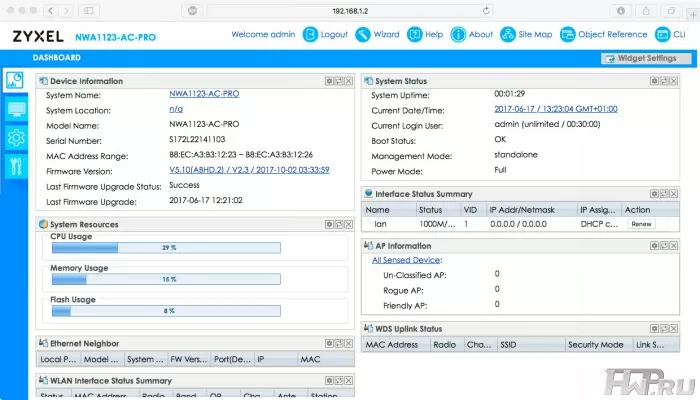Screen dimensions: 700x400
Task: Click the Welcome admin text
Action: click(263, 34)
